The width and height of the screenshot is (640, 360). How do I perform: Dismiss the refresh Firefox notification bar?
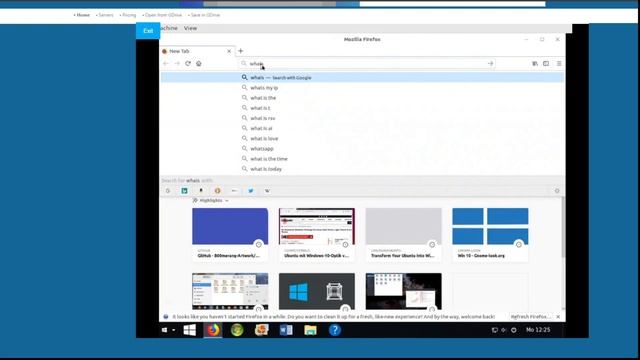point(558,317)
